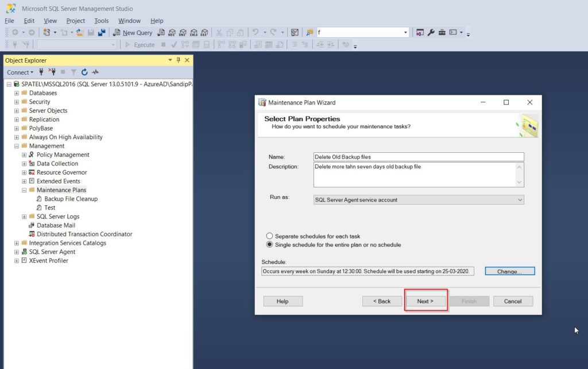The height and width of the screenshot is (369, 588).
Task: Click the Cancel button in the wizard
Action: [513, 301]
